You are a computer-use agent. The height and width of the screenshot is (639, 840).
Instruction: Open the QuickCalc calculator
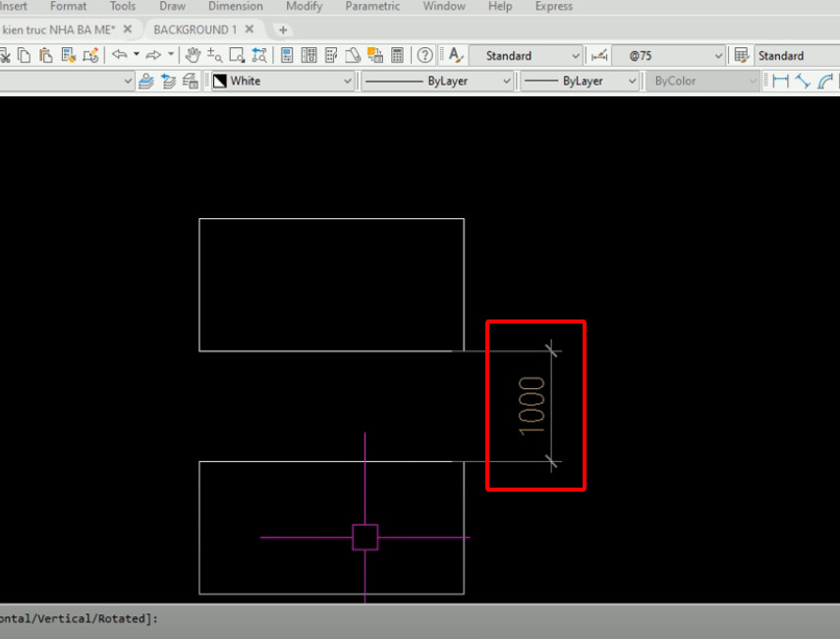(x=397, y=55)
